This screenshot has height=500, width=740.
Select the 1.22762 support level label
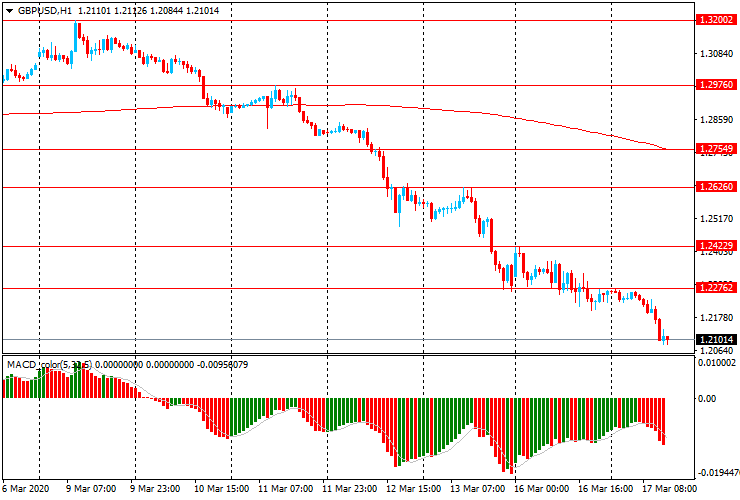coord(716,288)
